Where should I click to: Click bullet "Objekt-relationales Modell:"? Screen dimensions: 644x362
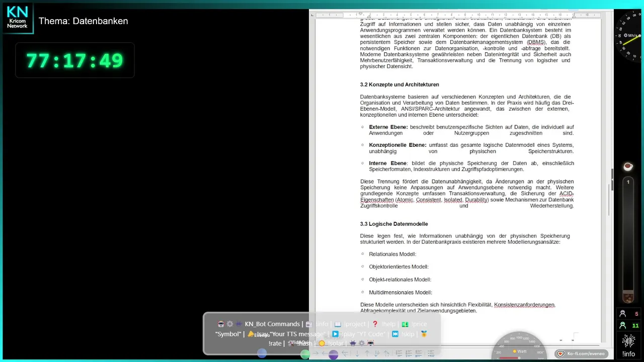coord(400,280)
